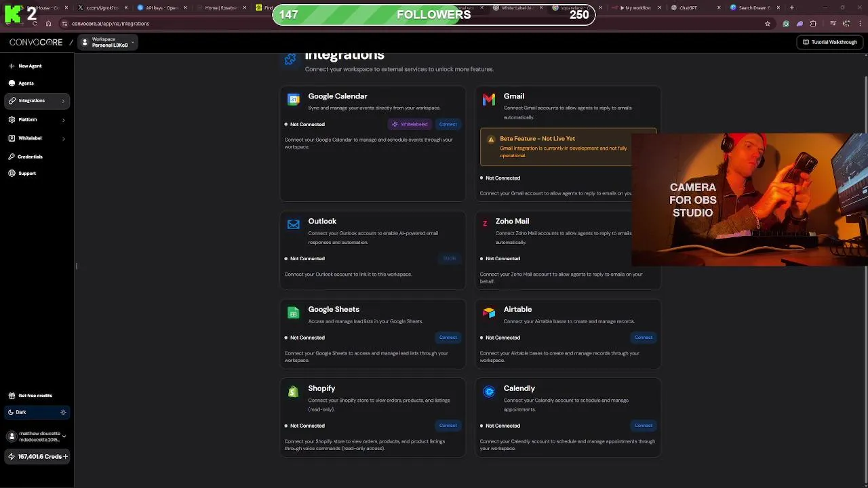Open the matthew doucette account menu
This screenshot has height=488, width=868.
pos(37,436)
